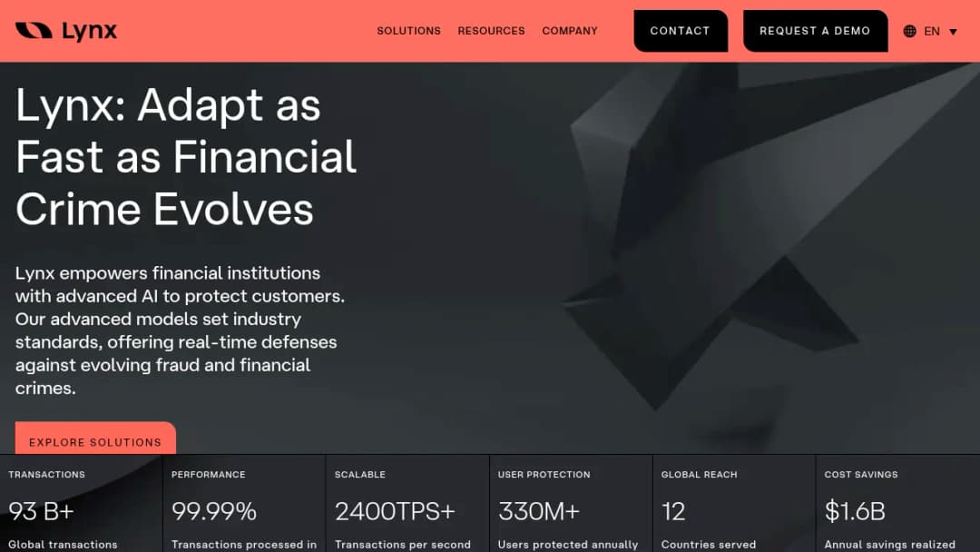Open the Solutions menu

[x=408, y=31]
